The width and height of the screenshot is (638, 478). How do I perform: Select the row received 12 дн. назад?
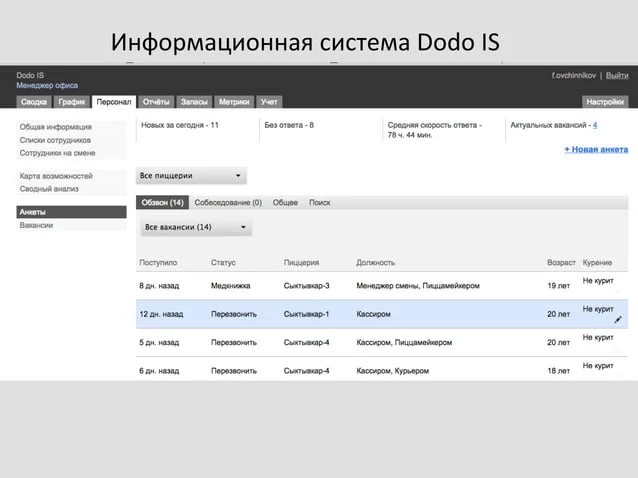(x=382, y=314)
